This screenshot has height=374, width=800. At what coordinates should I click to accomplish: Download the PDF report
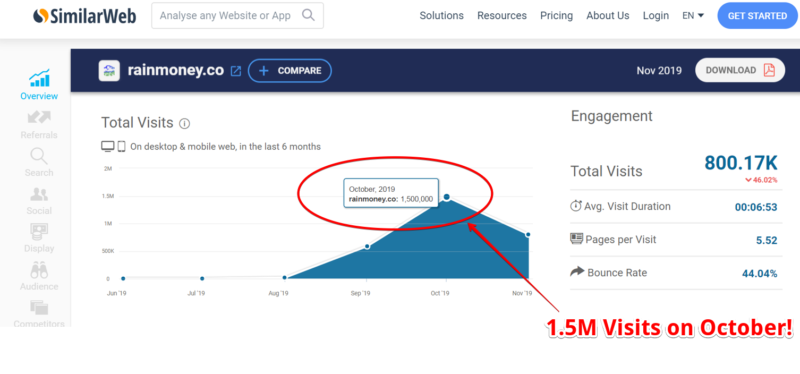(x=740, y=70)
